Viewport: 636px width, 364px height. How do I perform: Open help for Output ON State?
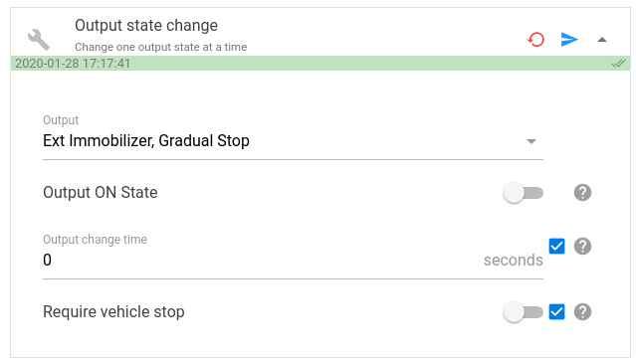pos(582,193)
